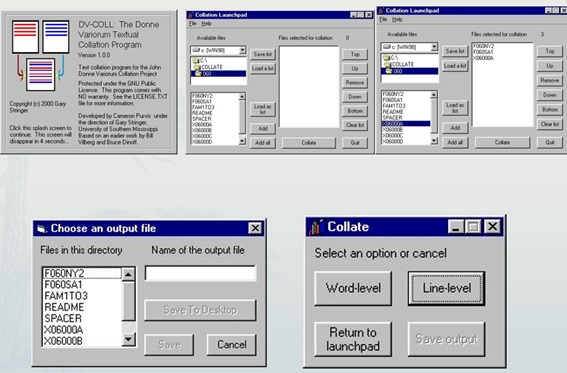Click Cancel in Choose an output file dialog

(231, 344)
